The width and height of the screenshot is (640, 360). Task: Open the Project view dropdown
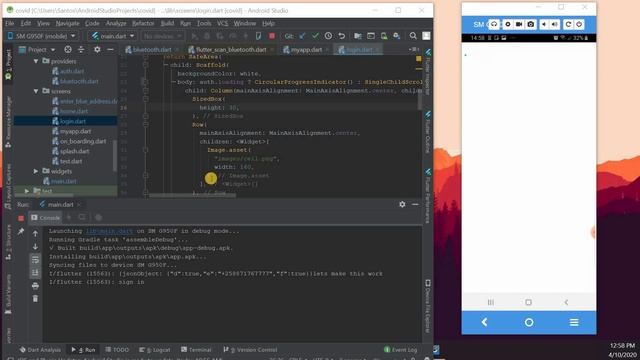(37, 49)
